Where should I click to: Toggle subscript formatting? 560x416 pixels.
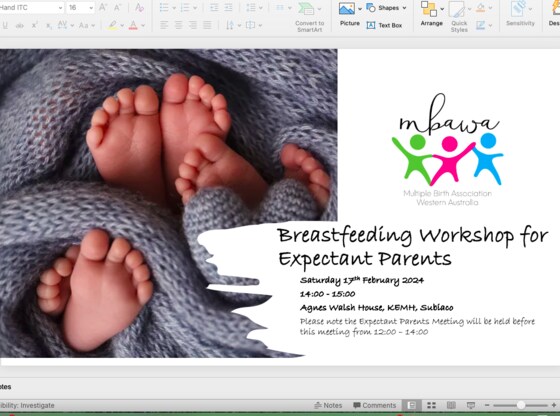pos(49,25)
